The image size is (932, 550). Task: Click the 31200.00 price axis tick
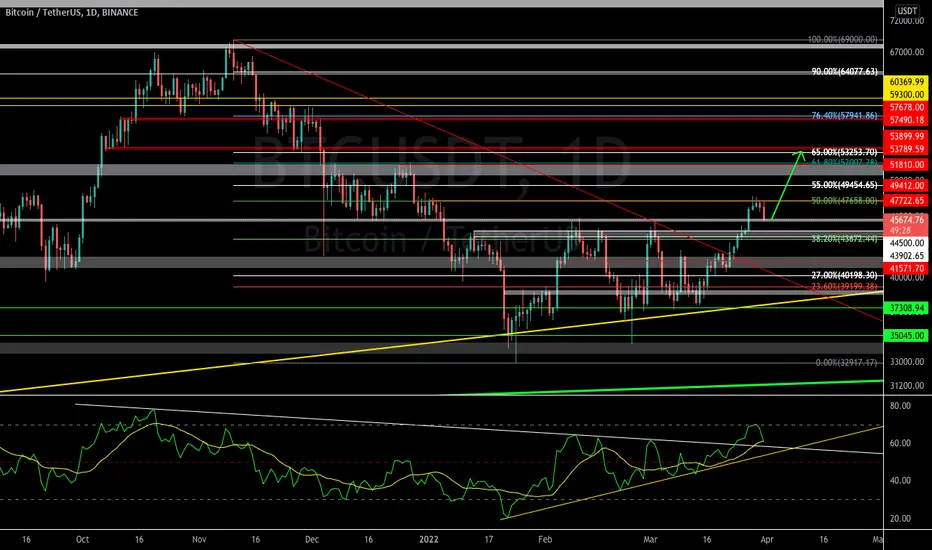pyautogui.click(x=906, y=386)
